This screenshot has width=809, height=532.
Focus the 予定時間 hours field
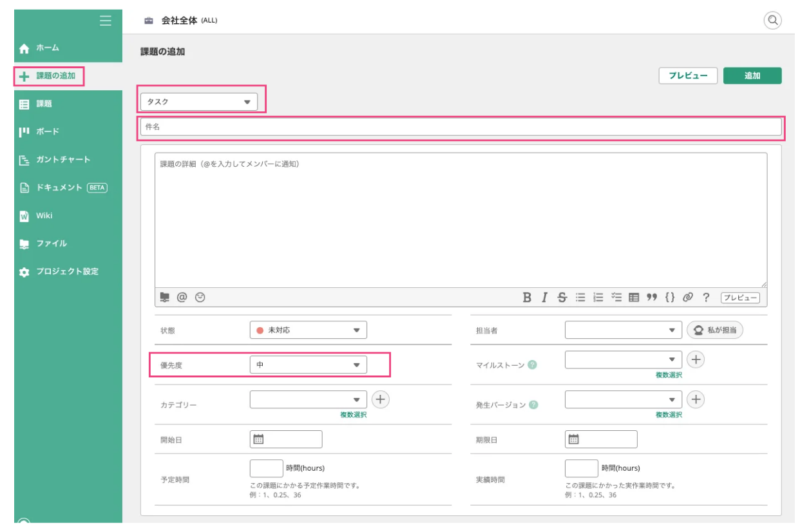click(x=266, y=468)
